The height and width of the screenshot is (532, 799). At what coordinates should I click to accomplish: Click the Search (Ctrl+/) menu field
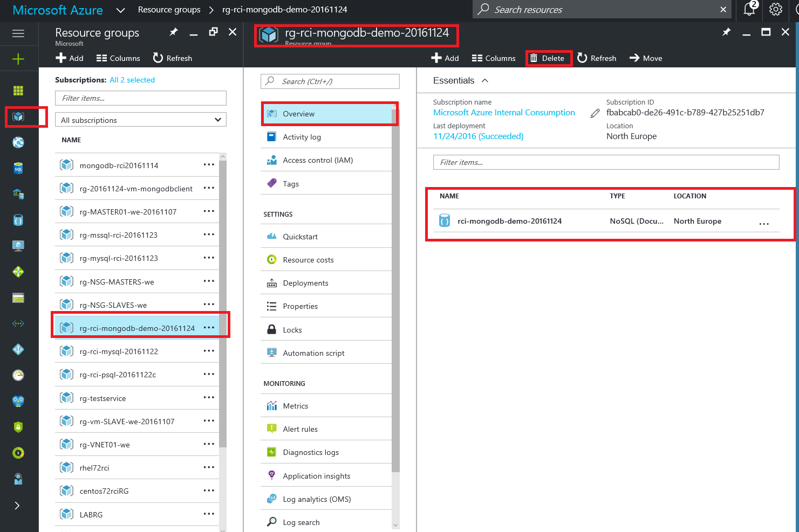(x=330, y=81)
